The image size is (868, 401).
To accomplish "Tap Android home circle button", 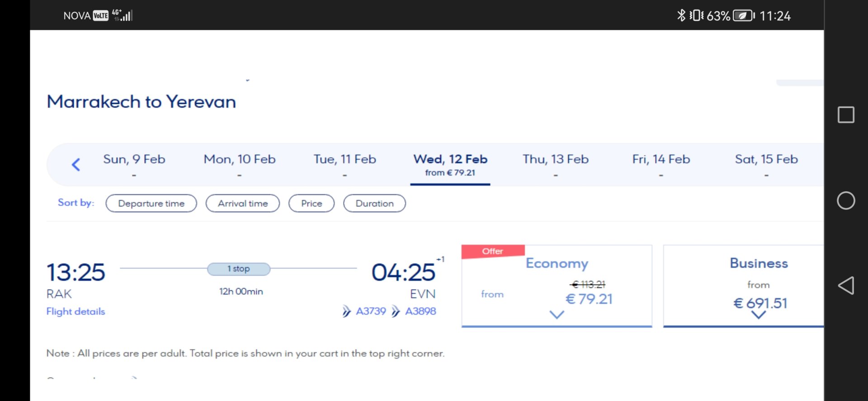I will point(846,201).
